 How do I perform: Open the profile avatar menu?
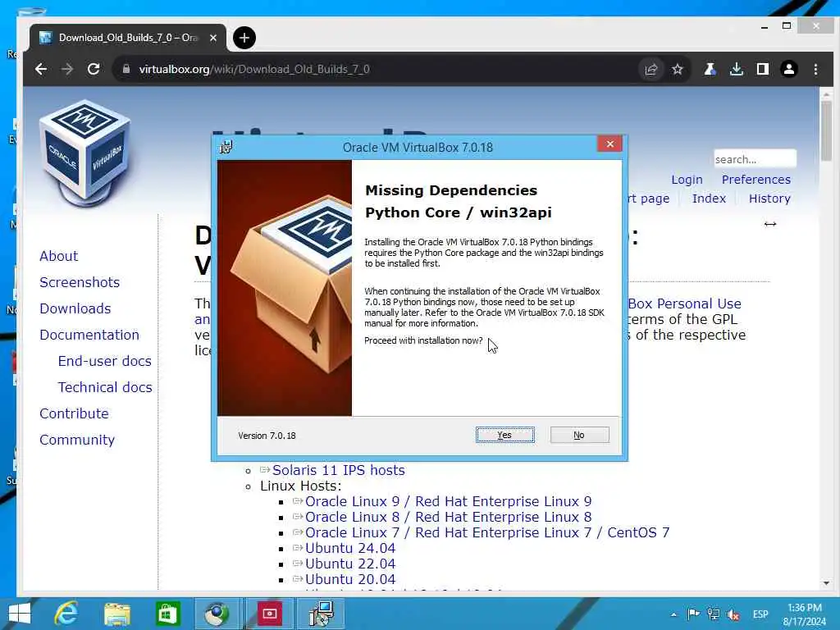coord(789,69)
